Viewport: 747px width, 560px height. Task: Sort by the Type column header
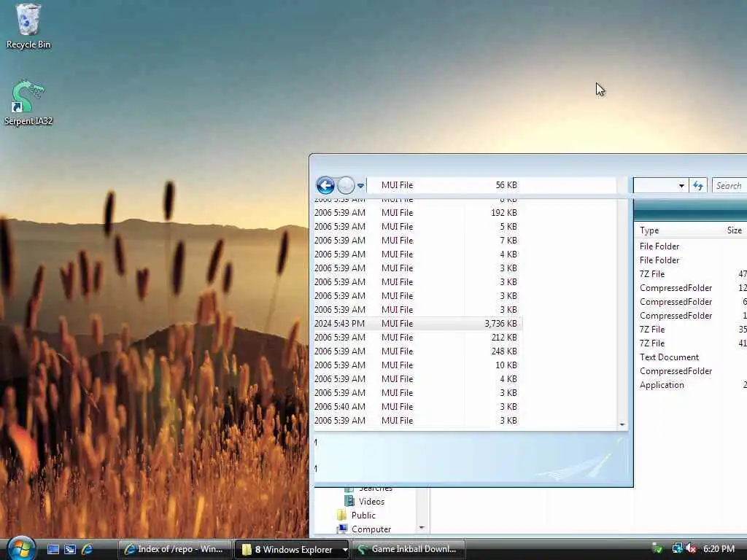click(x=649, y=230)
